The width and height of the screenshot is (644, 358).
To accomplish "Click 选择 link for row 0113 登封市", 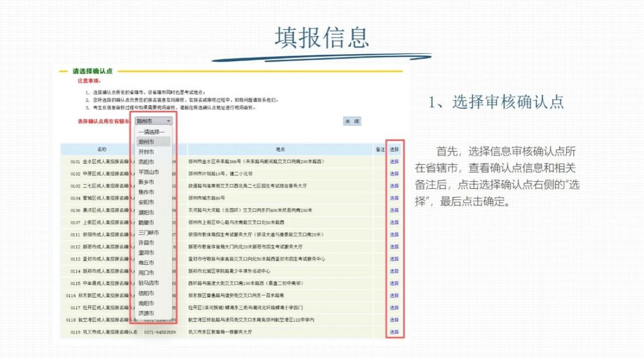I will coord(394,259).
